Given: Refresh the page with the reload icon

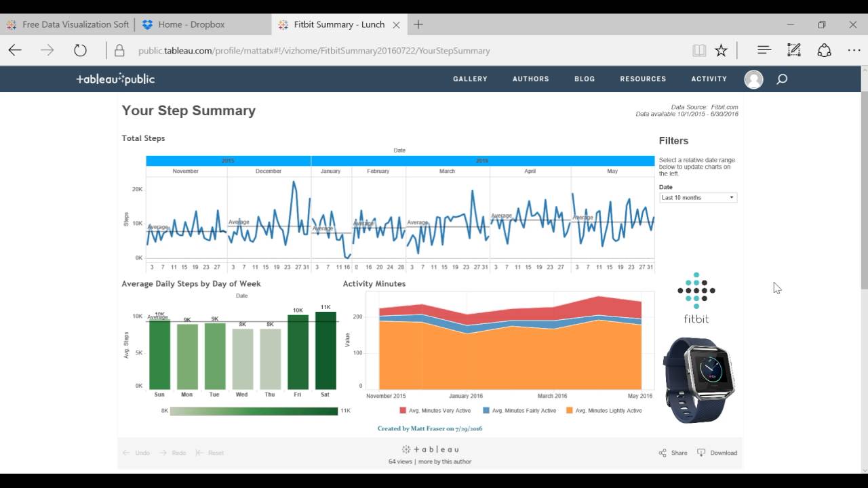Looking at the screenshot, I should [80, 50].
